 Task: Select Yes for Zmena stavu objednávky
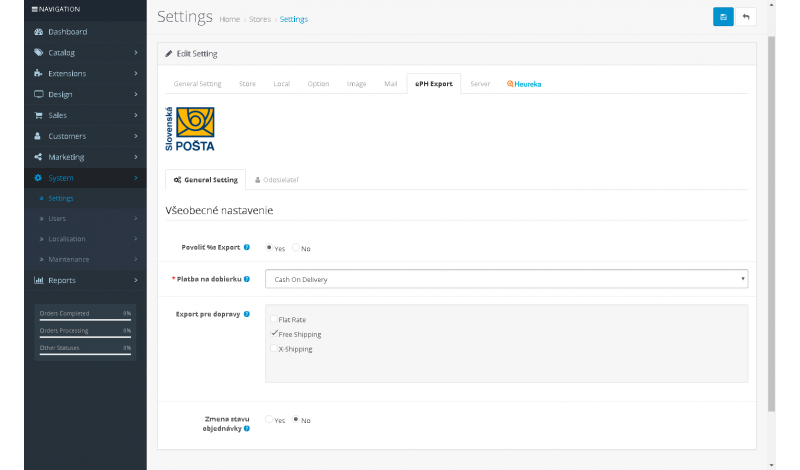pyautogui.click(x=269, y=419)
